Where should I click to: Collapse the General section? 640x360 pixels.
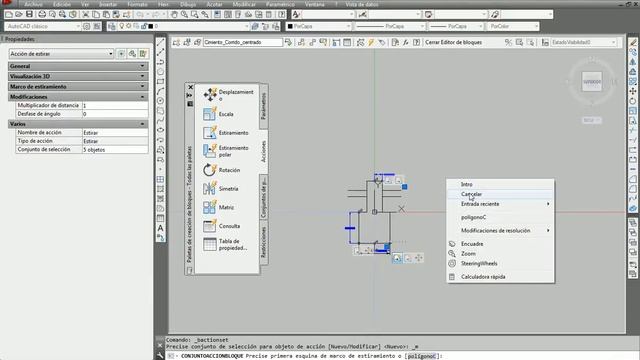click(x=78, y=66)
